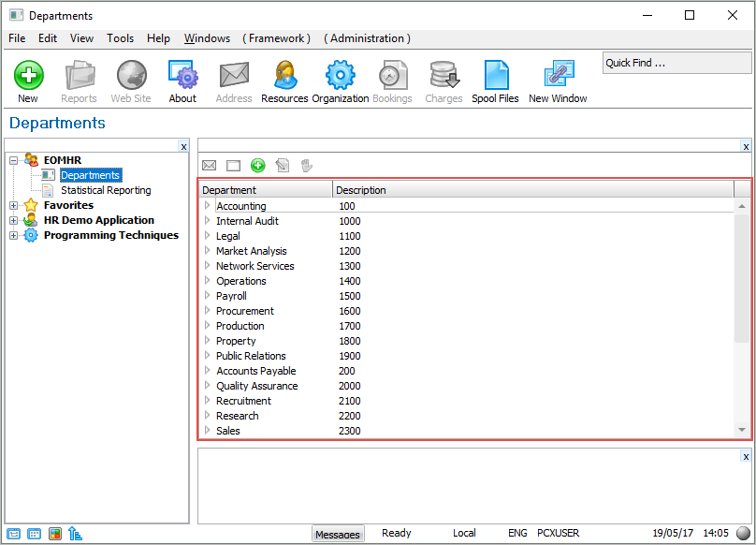Expand the Sales row arrow

[x=208, y=430]
